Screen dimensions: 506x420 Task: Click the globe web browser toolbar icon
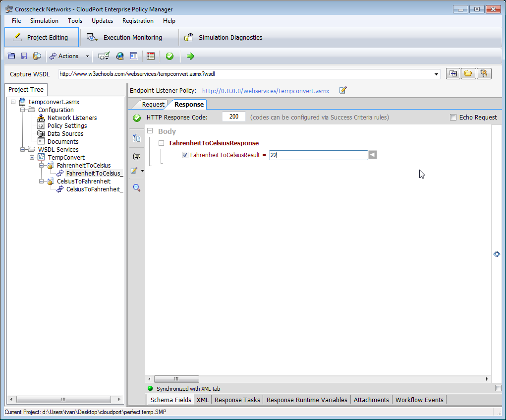[120, 56]
